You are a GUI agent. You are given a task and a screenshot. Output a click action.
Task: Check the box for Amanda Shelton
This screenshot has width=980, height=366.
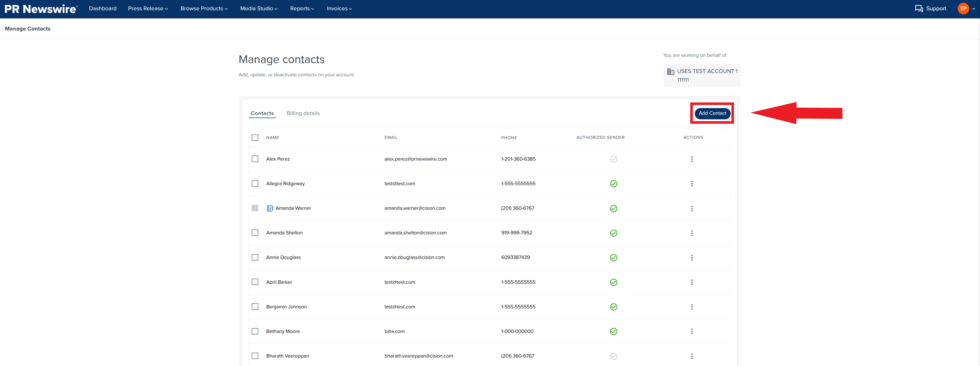coord(255,233)
